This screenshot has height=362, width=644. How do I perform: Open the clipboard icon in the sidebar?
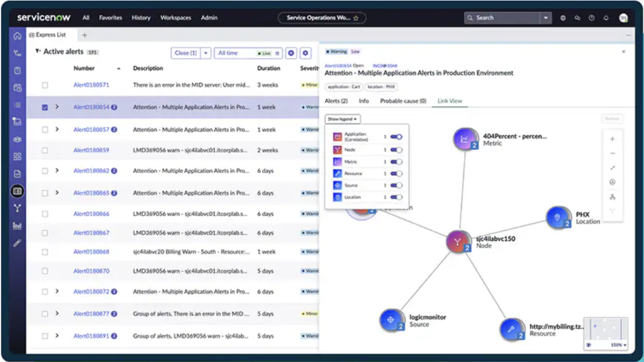pos(17,71)
